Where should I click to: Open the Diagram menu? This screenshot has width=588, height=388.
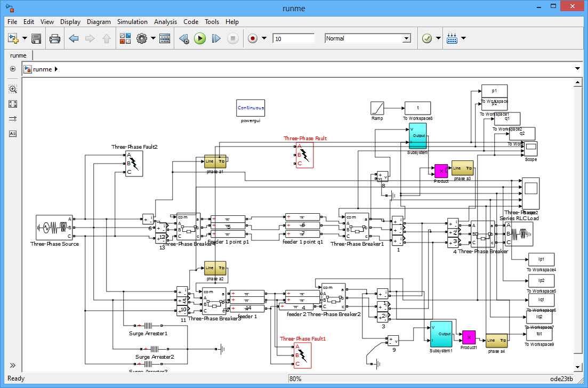(x=99, y=22)
